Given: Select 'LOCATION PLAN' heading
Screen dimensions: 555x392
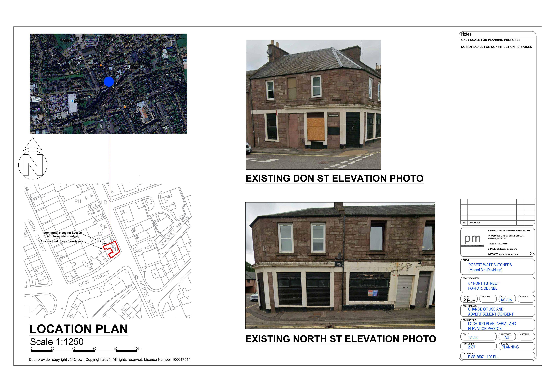Looking at the screenshot, I should click(79, 329).
